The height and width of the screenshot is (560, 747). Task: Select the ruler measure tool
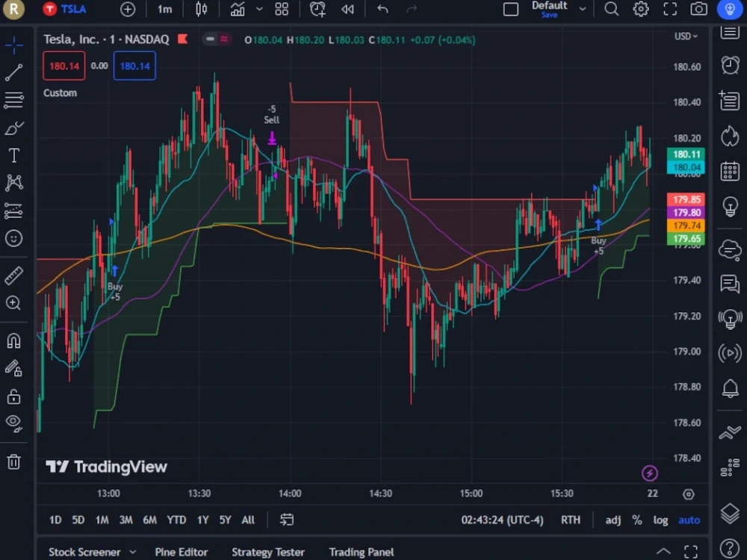coord(13,276)
